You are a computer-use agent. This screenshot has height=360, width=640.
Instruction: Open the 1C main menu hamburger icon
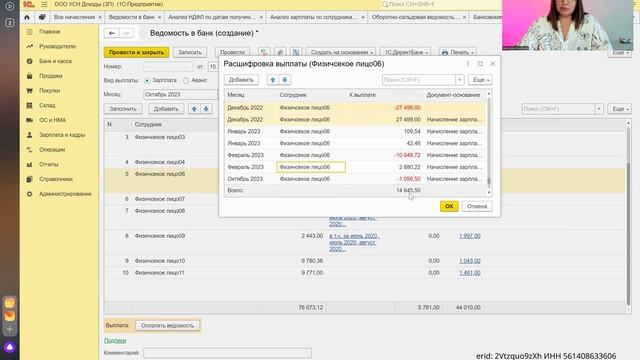click(44, 4)
